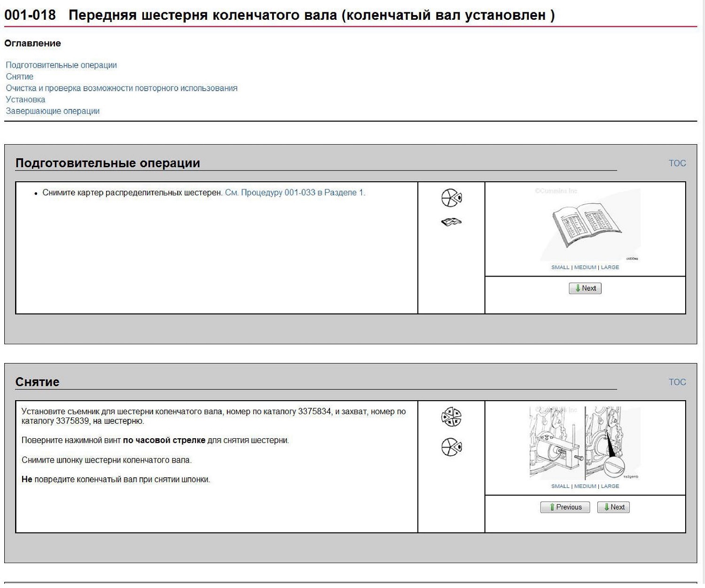705x588 pixels.
Task: Click the paragraph starting Установите съемник для шестерни
Action: (214, 416)
